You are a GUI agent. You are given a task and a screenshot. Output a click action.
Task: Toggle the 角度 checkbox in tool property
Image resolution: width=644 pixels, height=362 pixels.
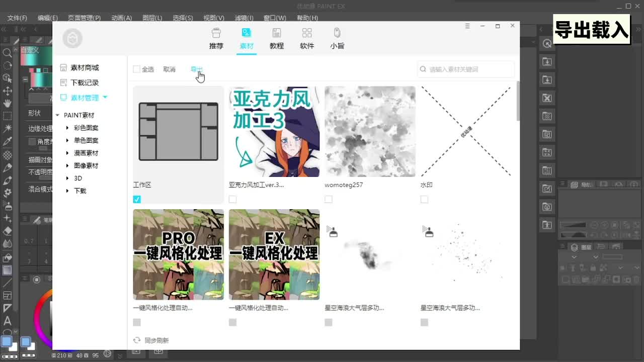pos(32,142)
